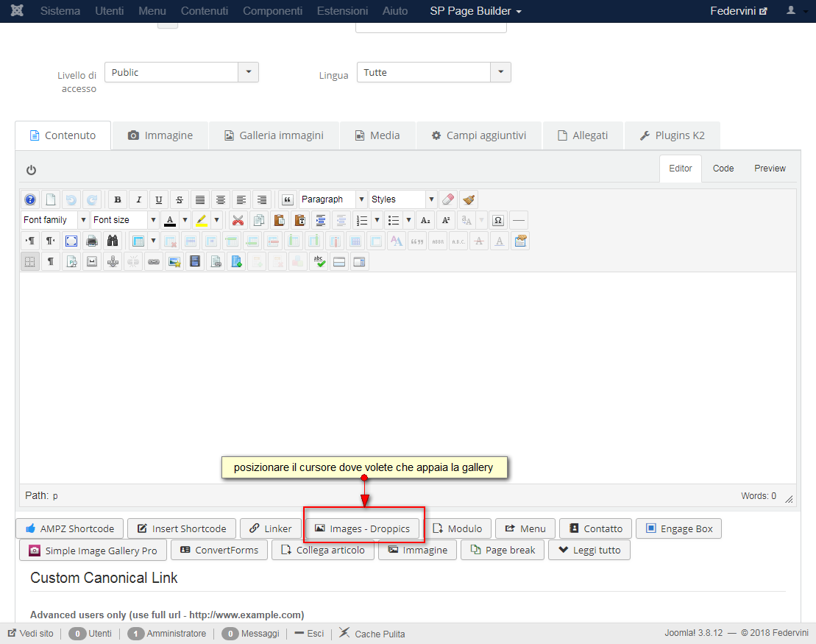Click the Italic formatting icon
The height and width of the screenshot is (644, 816).
[x=138, y=199]
